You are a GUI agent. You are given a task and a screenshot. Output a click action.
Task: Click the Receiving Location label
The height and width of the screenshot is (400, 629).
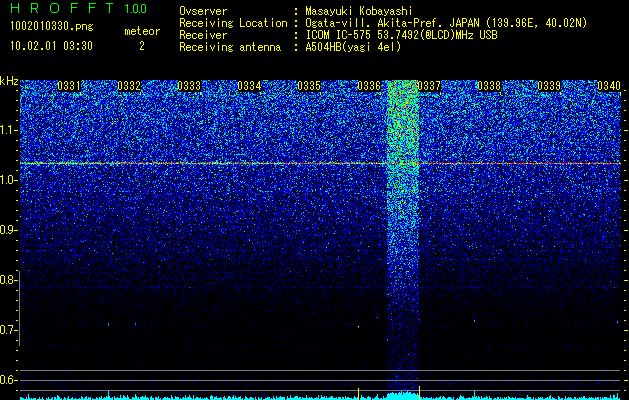(233, 23)
